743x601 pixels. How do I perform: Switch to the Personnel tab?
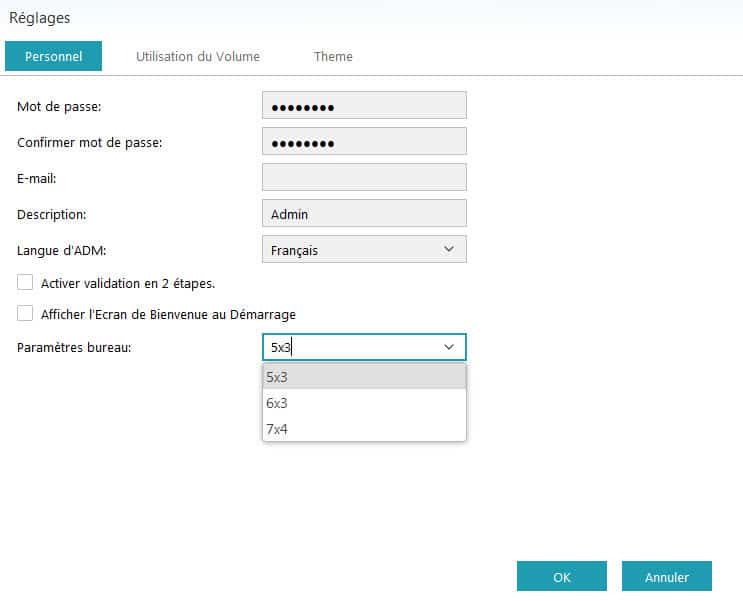54,56
